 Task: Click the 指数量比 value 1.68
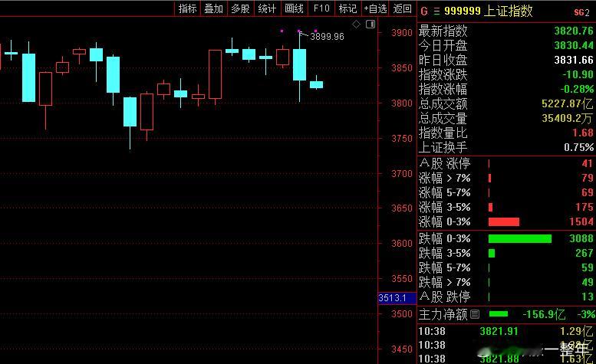point(583,133)
